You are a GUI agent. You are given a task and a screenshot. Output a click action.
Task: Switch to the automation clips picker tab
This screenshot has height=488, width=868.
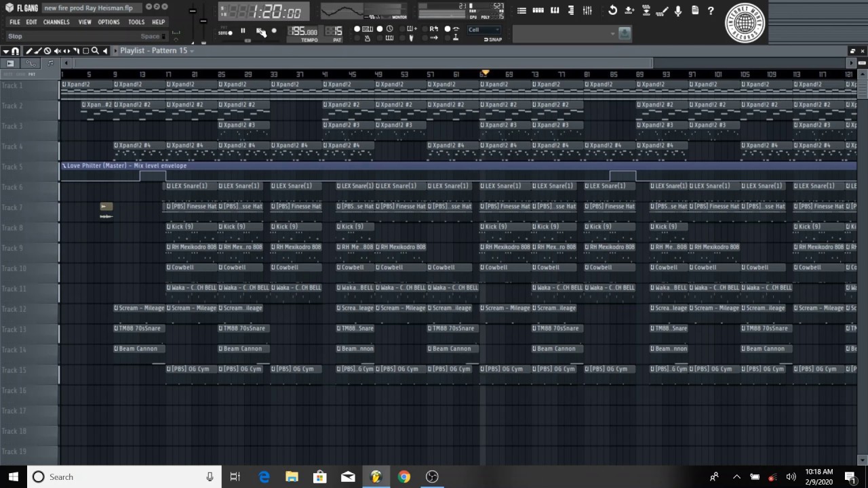pos(31,64)
